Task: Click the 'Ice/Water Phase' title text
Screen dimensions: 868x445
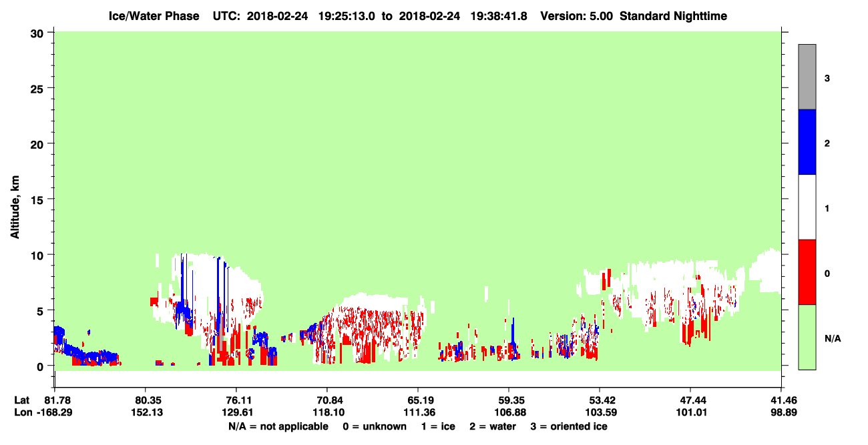Action: (154, 16)
